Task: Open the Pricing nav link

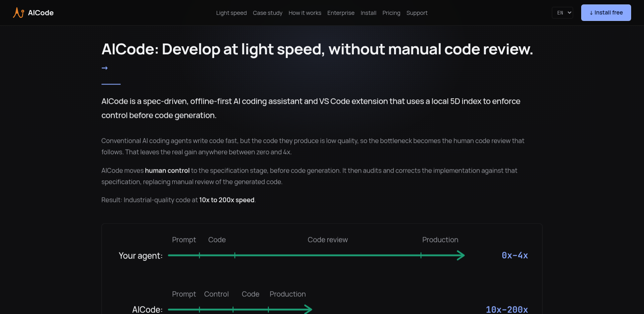Action: click(391, 13)
